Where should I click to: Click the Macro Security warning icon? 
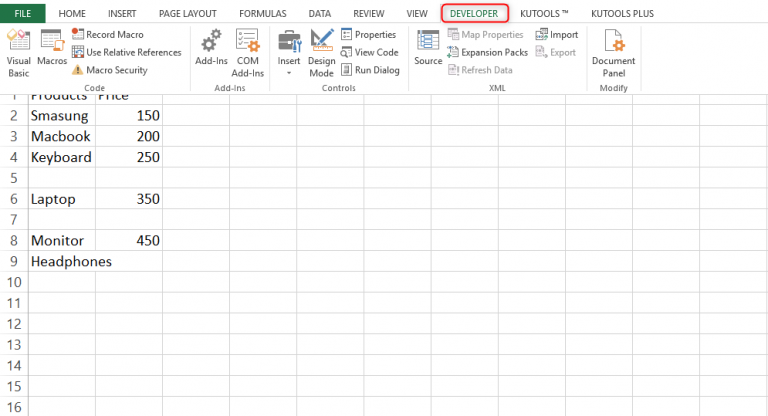77,70
